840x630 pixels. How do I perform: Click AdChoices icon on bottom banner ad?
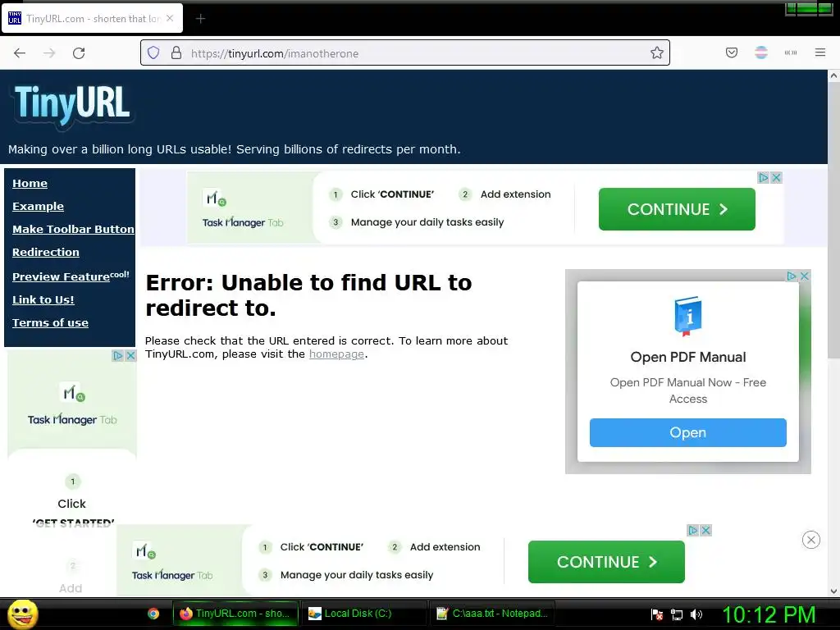click(x=692, y=531)
